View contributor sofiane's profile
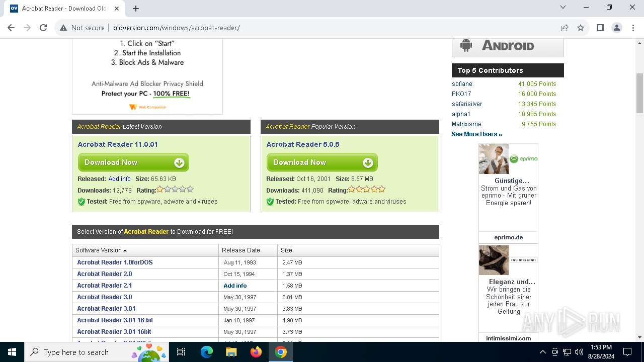Image resolution: width=644 pixels, height=362 pixels. coord(462,84)
